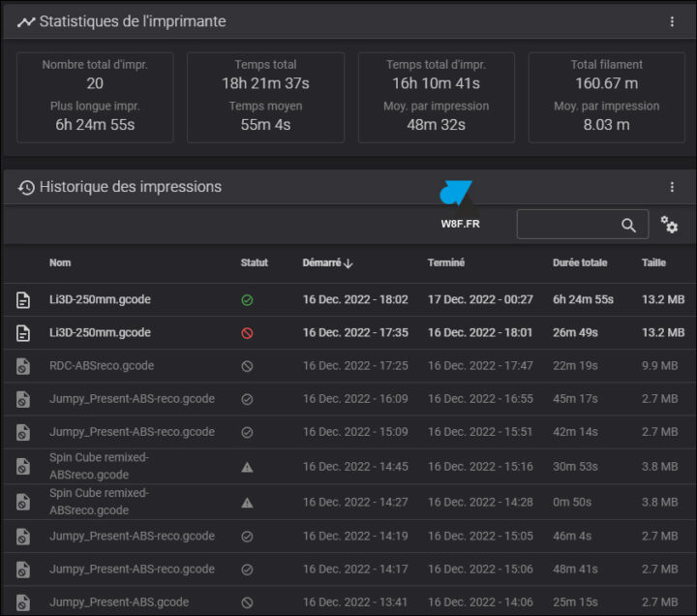
Task: Click cancelled status icon of Jumpy_Present-ABS.gcode
Action: point(247,602)
